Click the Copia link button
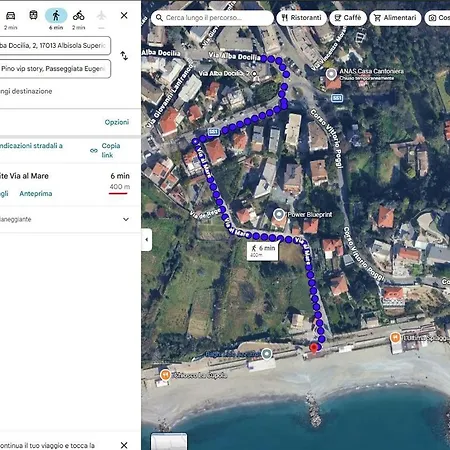 click(106, 150)
